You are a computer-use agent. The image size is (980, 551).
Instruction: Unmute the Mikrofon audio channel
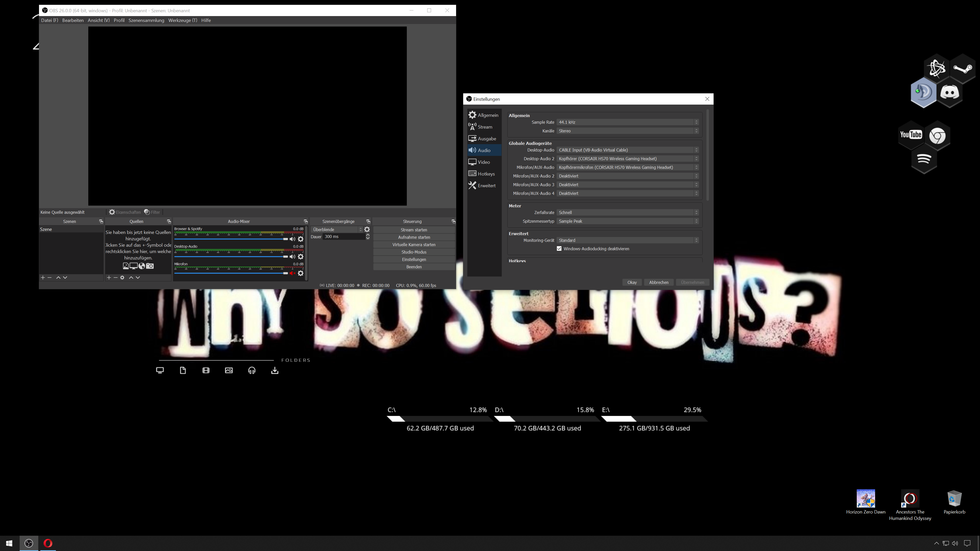click(292, 273)
